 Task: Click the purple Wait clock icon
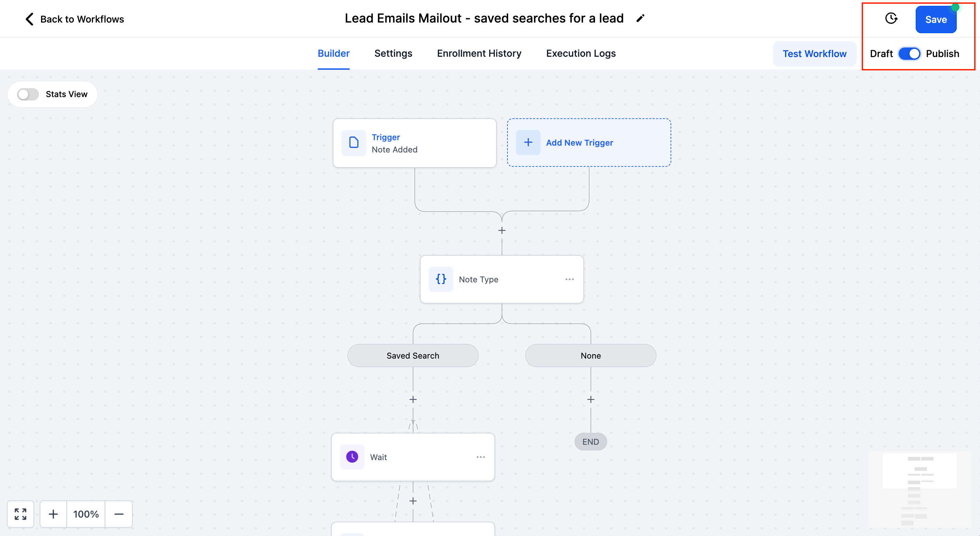pos(352,456)
